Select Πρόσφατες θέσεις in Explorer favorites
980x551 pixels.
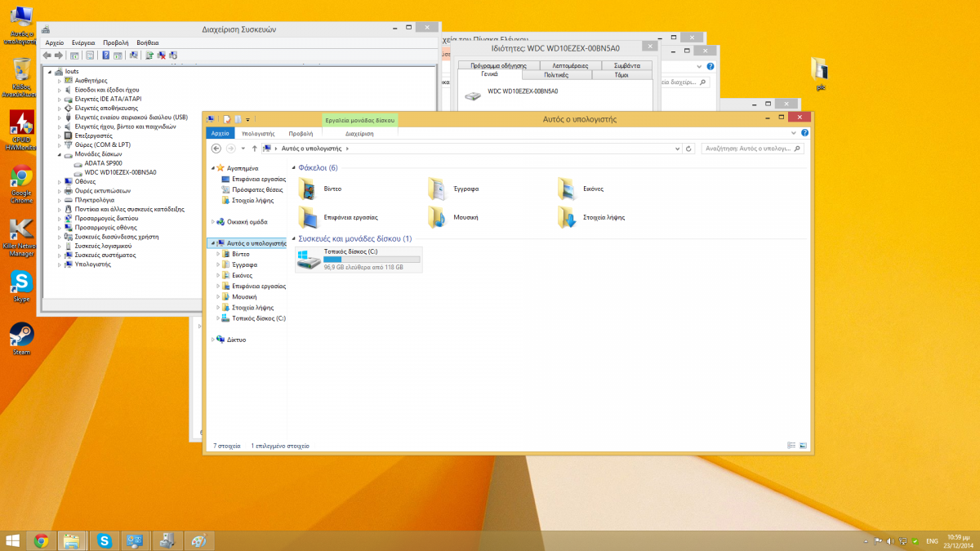click(x=252, y=189)
